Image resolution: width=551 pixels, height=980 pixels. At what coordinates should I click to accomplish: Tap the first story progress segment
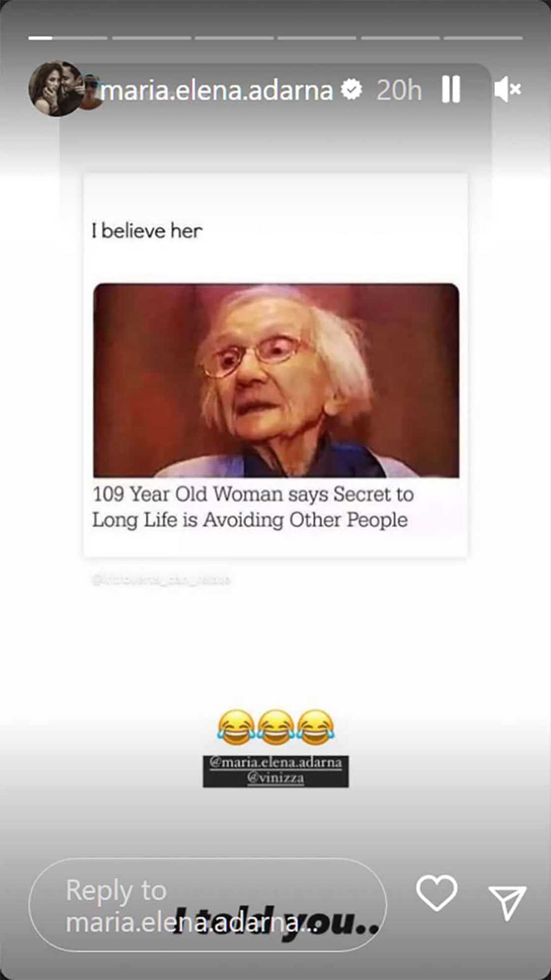click(x=68, y=38)
